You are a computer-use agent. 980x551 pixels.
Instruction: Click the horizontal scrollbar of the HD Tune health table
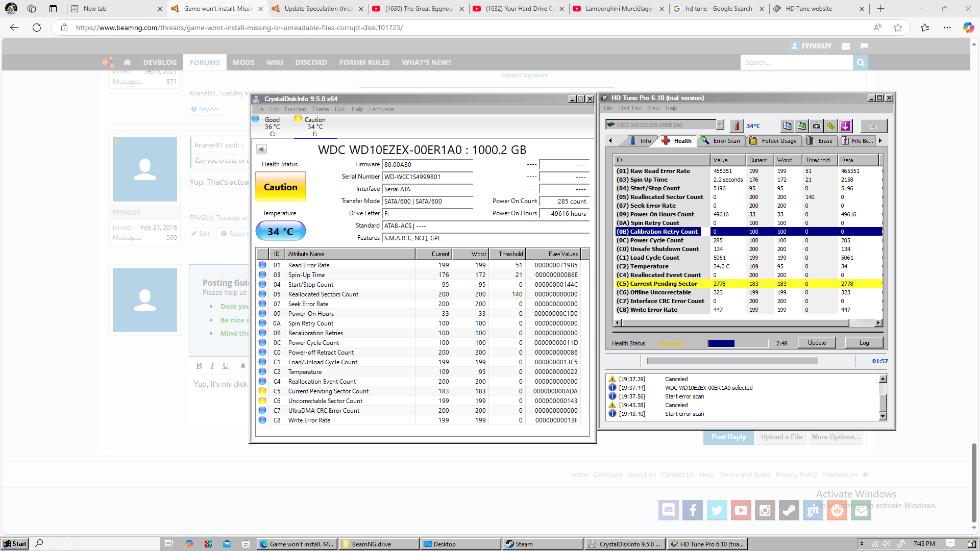[x=748, y=323]
